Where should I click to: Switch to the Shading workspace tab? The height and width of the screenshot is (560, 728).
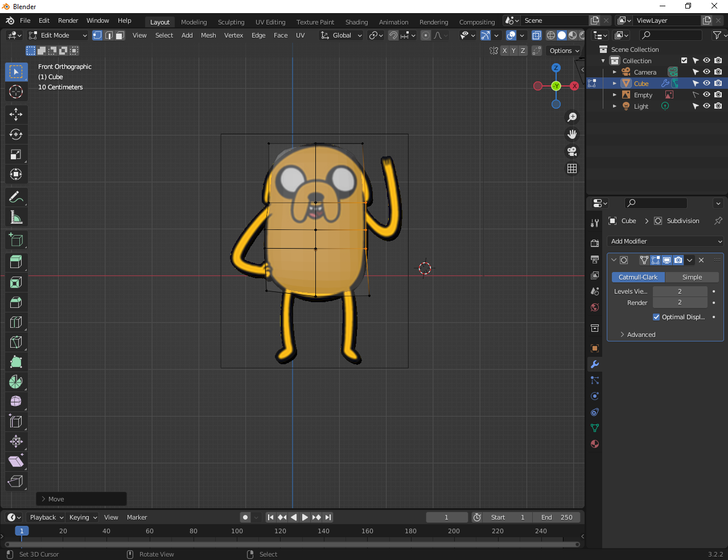356,22
